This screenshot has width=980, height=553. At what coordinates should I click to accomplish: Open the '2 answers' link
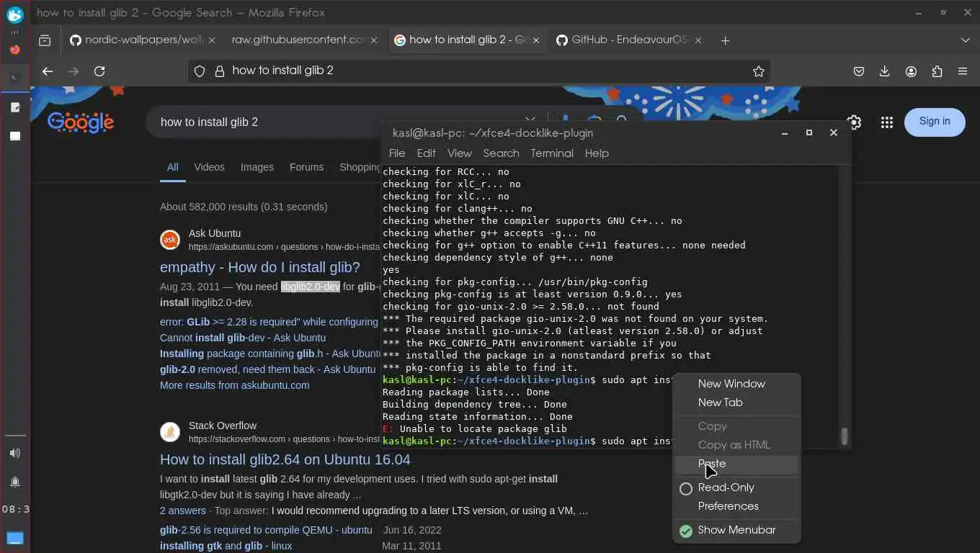[x=183, y=511]
